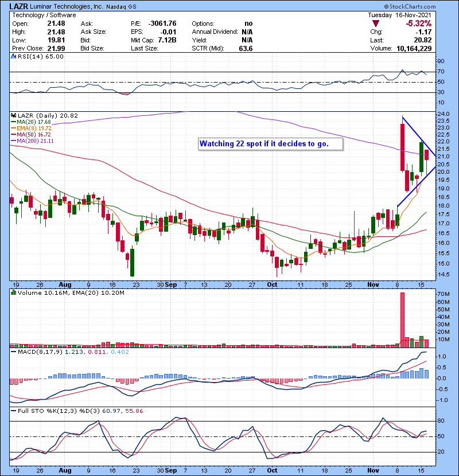
Task: Click the Bid Size label
Action: pyautogui.click(x=92, y=48)
